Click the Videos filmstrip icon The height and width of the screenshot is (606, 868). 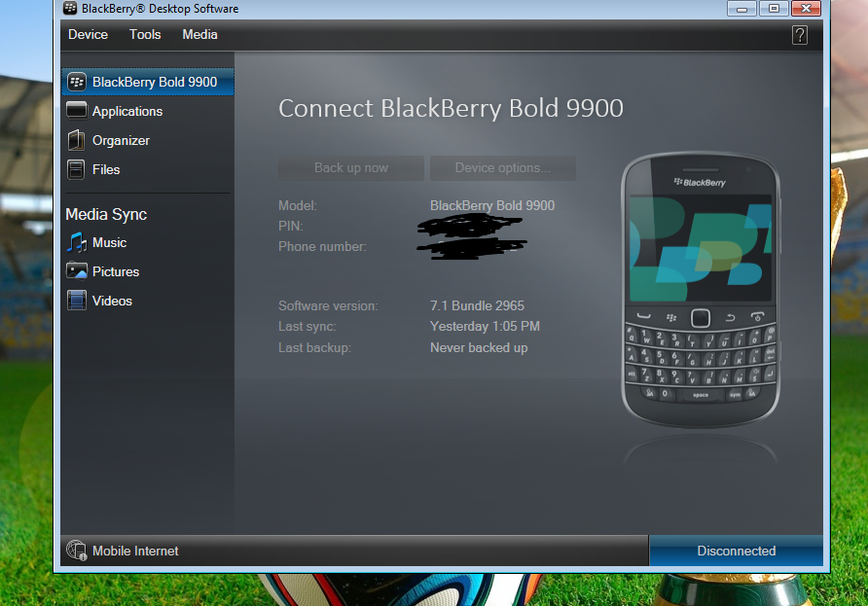tap(76, 301)
